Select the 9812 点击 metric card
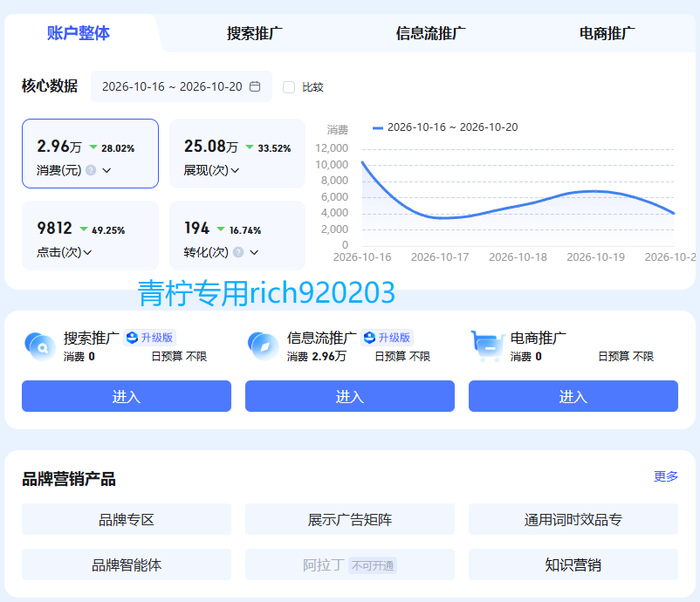 tap(90, 236)
